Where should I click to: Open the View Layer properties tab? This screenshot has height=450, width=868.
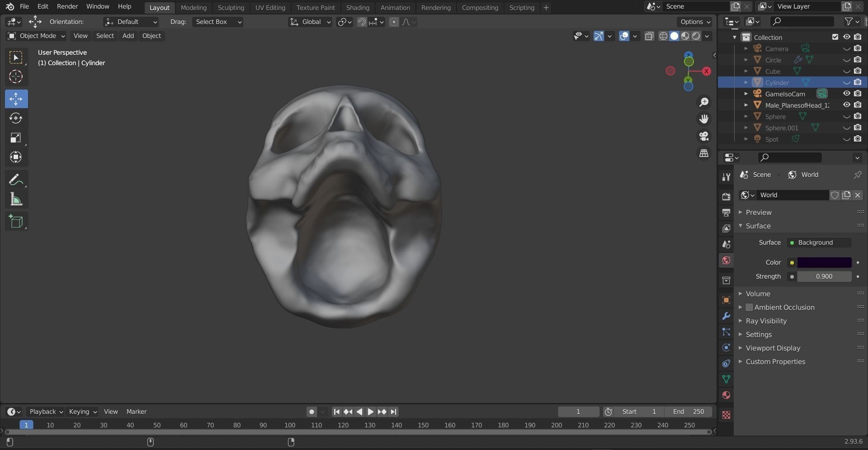coord(726,228)
